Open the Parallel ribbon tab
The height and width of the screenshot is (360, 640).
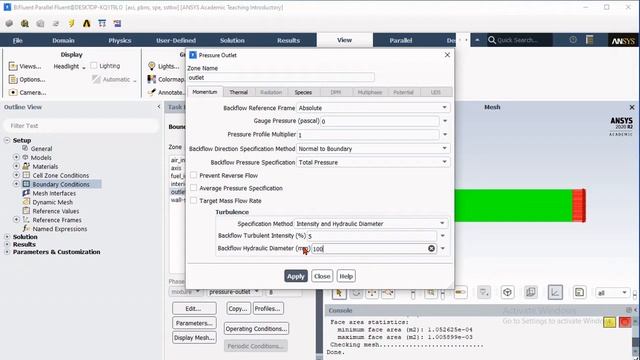click(401, 40)
